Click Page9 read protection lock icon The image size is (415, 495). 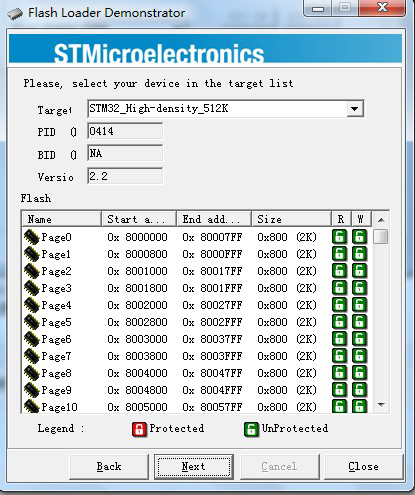click(340, 390)
